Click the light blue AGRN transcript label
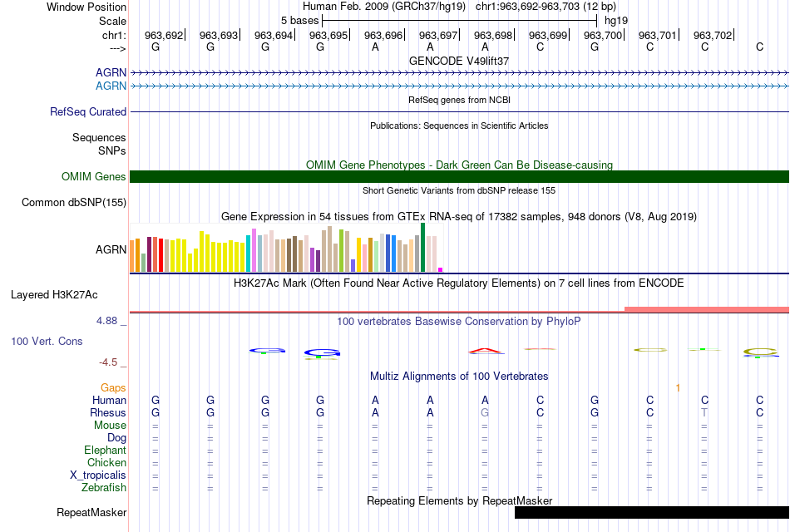Viewport: 790px width, 532px height. 111,86
